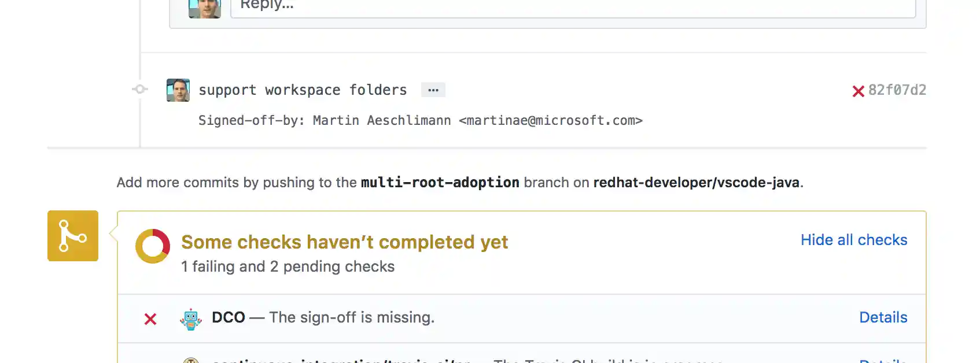Click the avatar beside the Reply field

pyautogui.click(x=205, y=8)
